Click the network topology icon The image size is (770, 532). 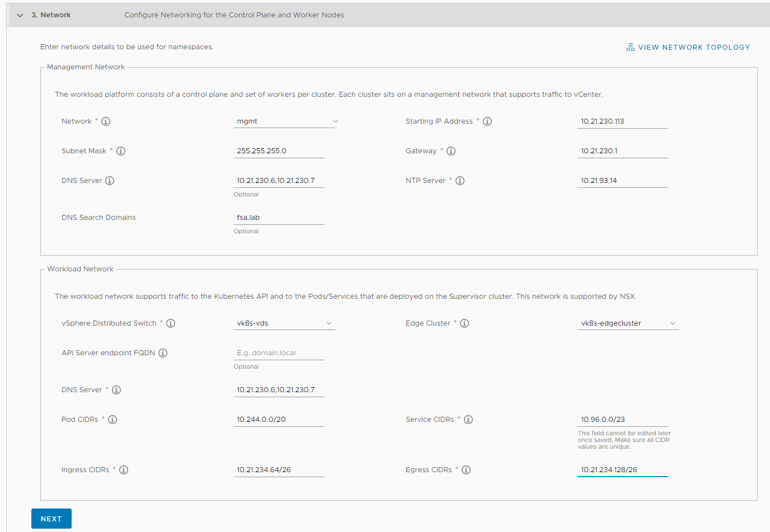[x=631, y=47]
